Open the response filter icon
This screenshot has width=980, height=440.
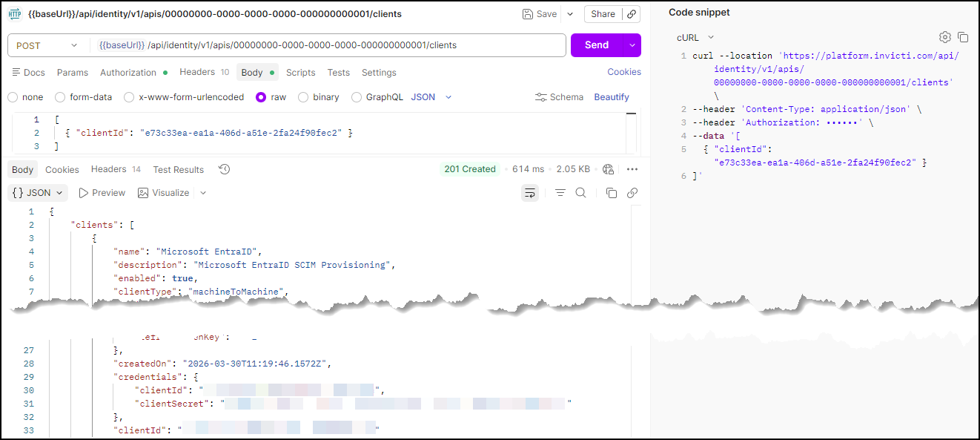tap(560, 193)
